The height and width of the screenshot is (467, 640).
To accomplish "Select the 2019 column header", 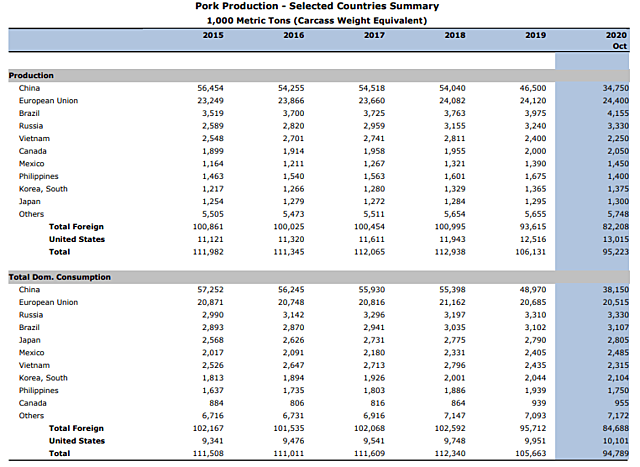I will pyautogui.click(x=536, y=35).
